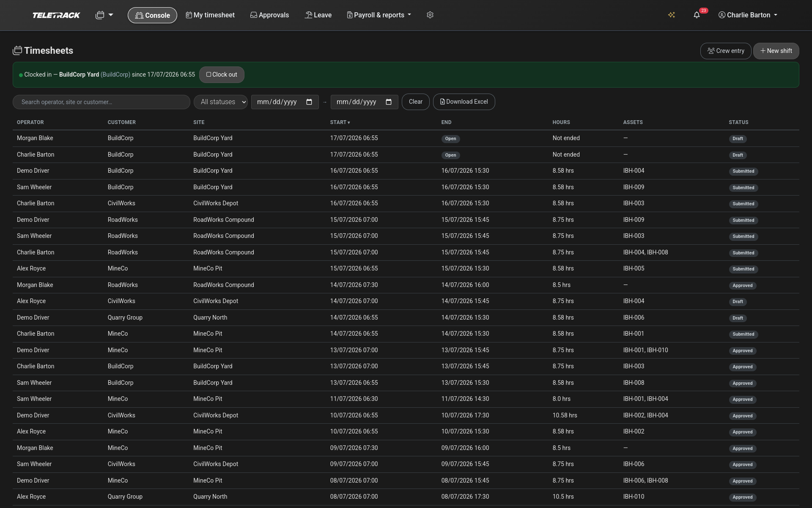Click asset IBH-004, IBH-008 cell
Viewport: 812px width, 508px height.
645,252
